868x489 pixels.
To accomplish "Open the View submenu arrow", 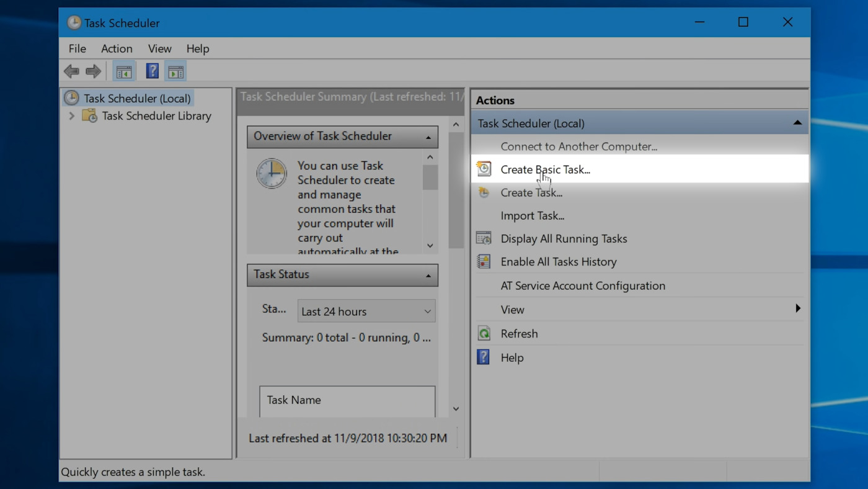I will pyautogui.click(x=798, y=308).
